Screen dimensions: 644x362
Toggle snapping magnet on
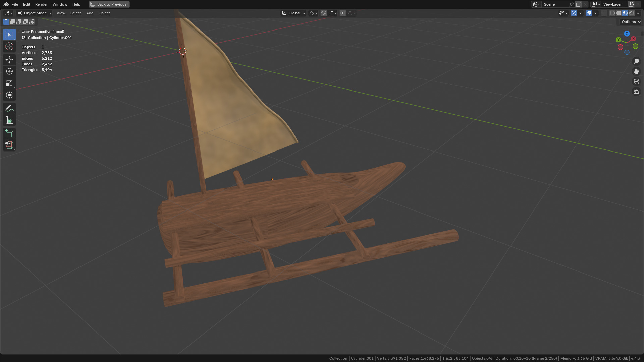[324, 13]
